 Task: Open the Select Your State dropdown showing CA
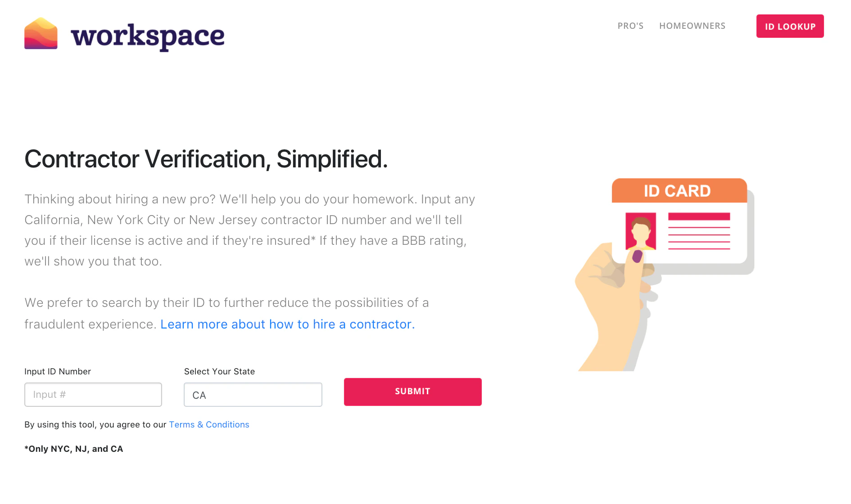tap(253, 395)
